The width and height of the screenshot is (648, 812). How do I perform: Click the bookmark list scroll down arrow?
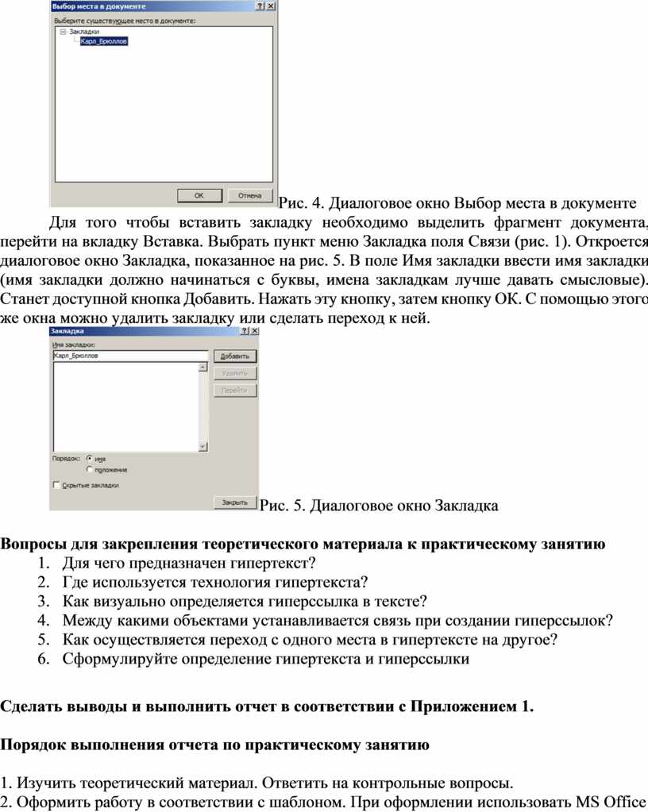point(203,446)
